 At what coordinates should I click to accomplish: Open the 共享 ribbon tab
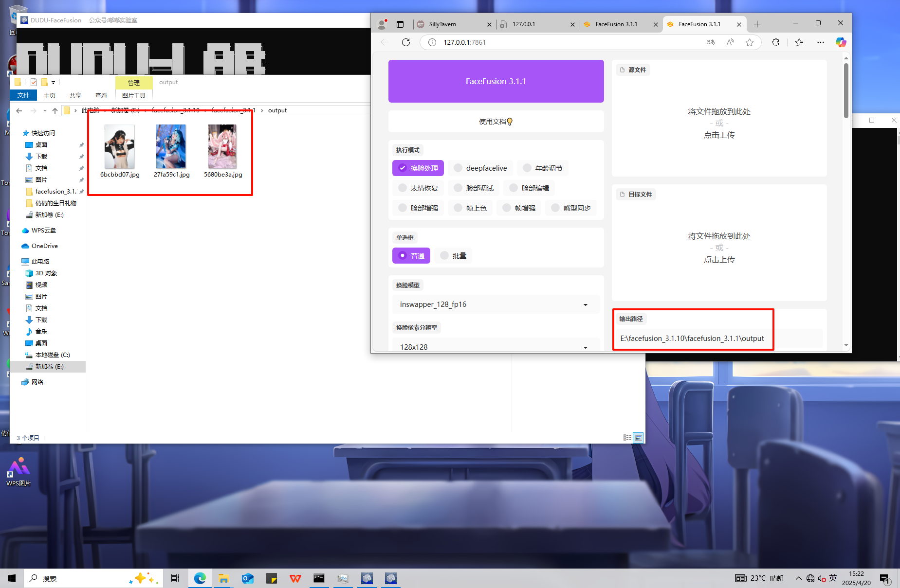[75, 95]
